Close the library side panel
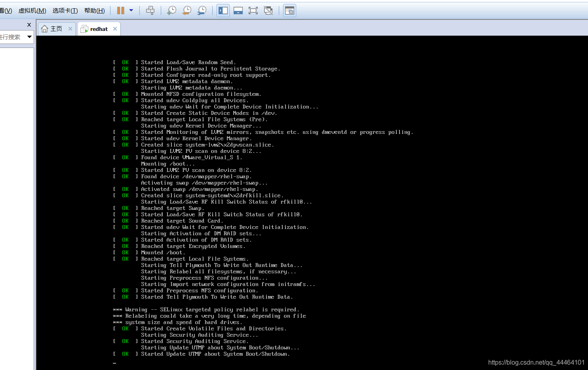 (29, 25)
